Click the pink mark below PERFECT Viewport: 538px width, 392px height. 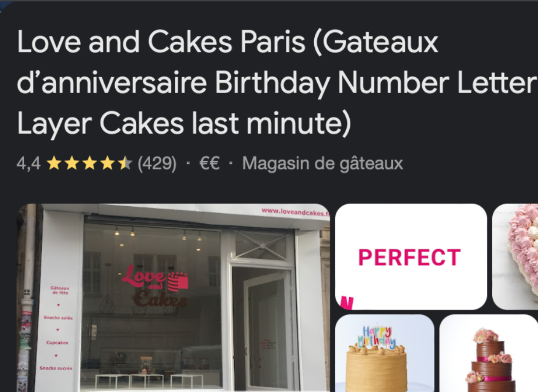tap(346, 303)
